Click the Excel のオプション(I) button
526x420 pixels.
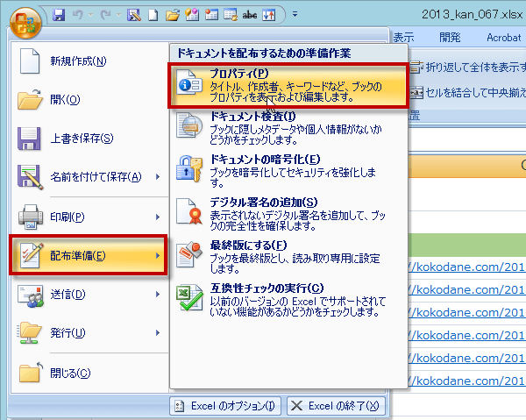click(x=224, y=405)
